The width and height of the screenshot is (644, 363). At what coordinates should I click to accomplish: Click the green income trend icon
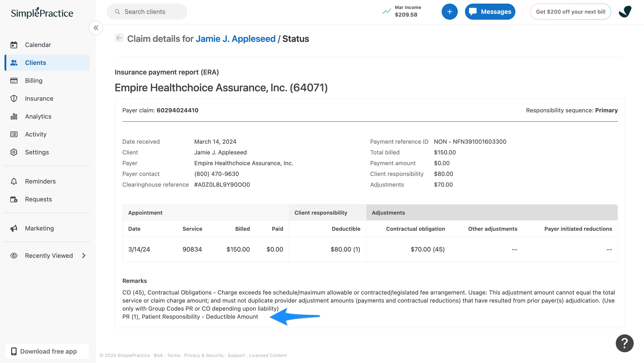coord(387,11)
